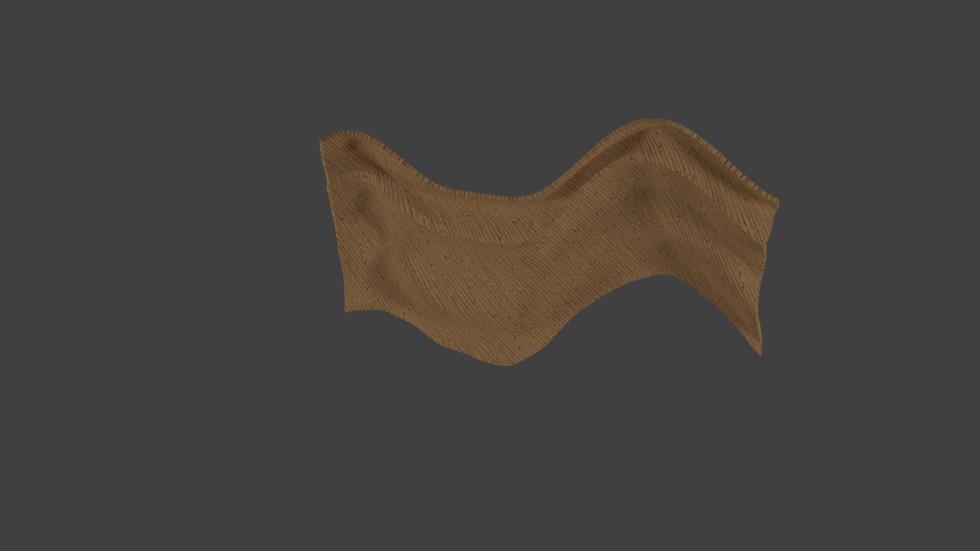
Task: Click the middle of the cloth's left edge
Action: click(x=334, y=226)
